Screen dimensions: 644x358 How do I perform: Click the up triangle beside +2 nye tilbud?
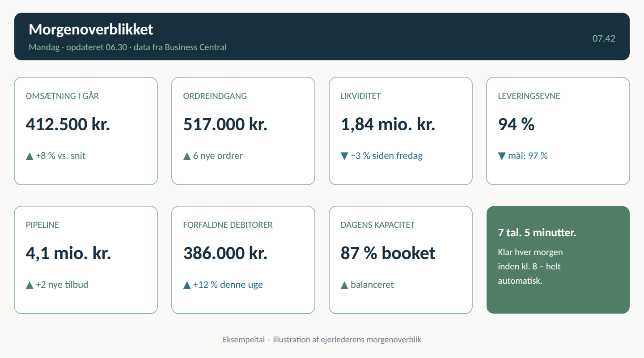point(30,285)
